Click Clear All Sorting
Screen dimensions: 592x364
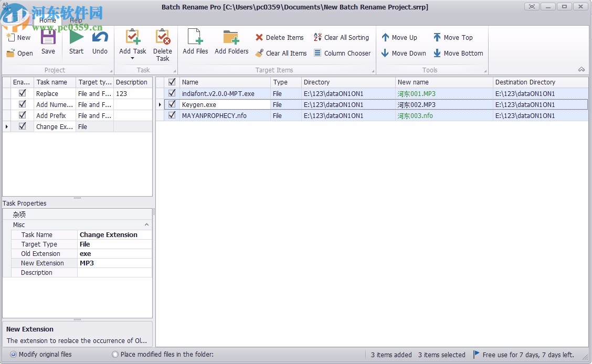342,37
